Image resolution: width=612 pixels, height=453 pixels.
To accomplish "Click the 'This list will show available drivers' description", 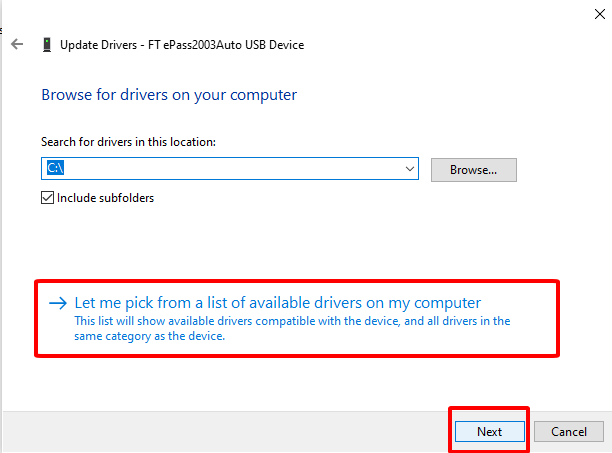I will 292,321.
